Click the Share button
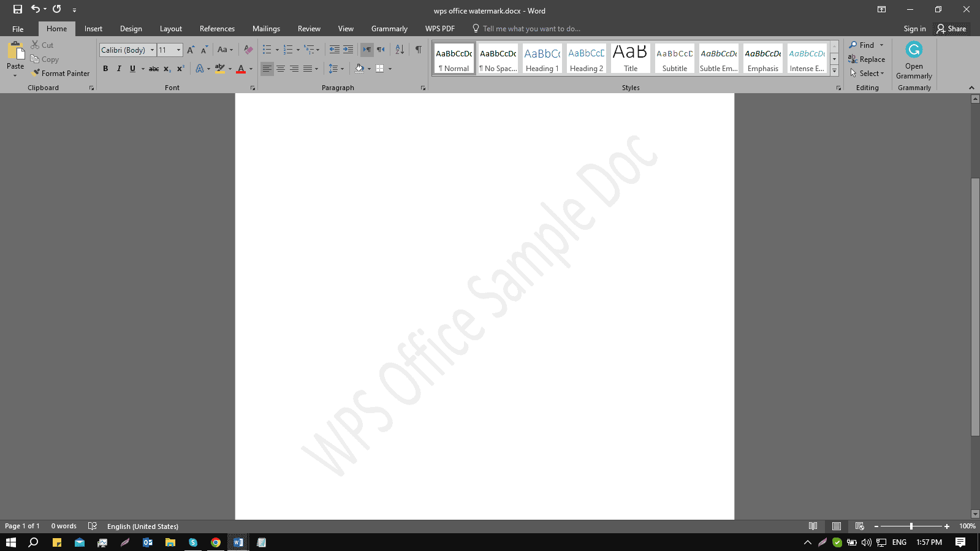This screenshot has height=551, width=980. (x=951, y=29)
